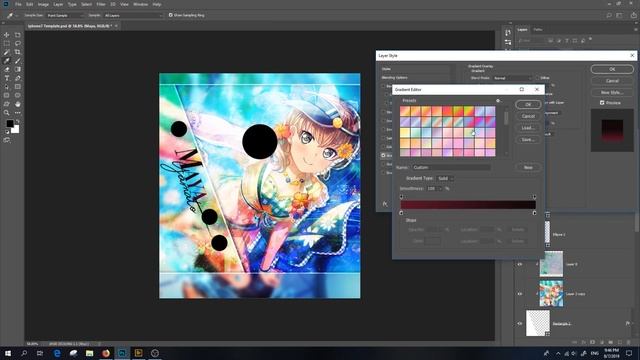Open the Windows notification center
The image size is (640, 360).
click(629, 353)
